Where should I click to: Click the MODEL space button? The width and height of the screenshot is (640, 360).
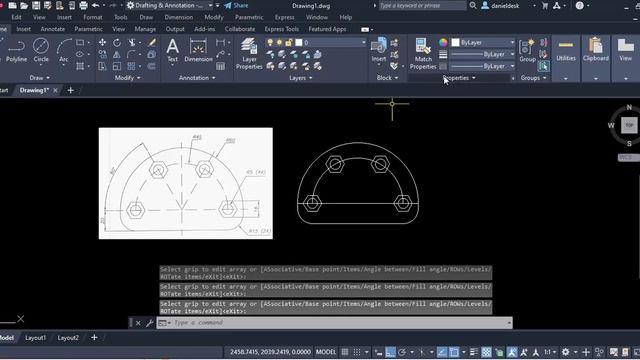[326, 352]
